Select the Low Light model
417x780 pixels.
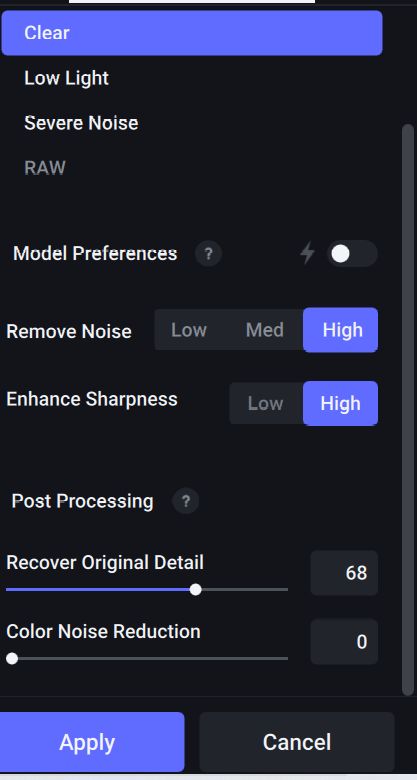tap(192, 78)
